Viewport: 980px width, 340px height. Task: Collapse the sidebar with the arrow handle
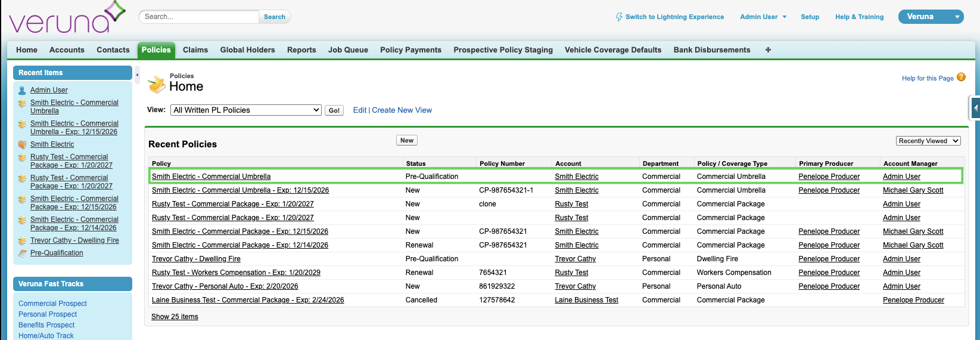137,75
